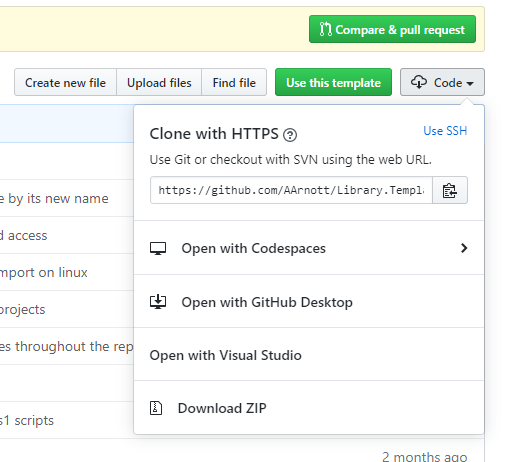Click Create new file button
Image resolution: width=526 pixels, height=462 pixels.
tap(65, 83)
